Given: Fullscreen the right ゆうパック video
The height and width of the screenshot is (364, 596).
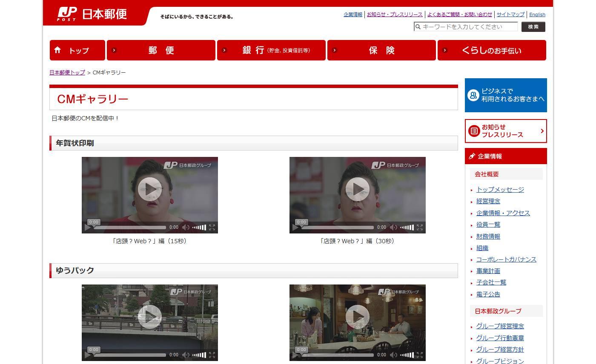Looking at the screenshot, I should [420, 355].
